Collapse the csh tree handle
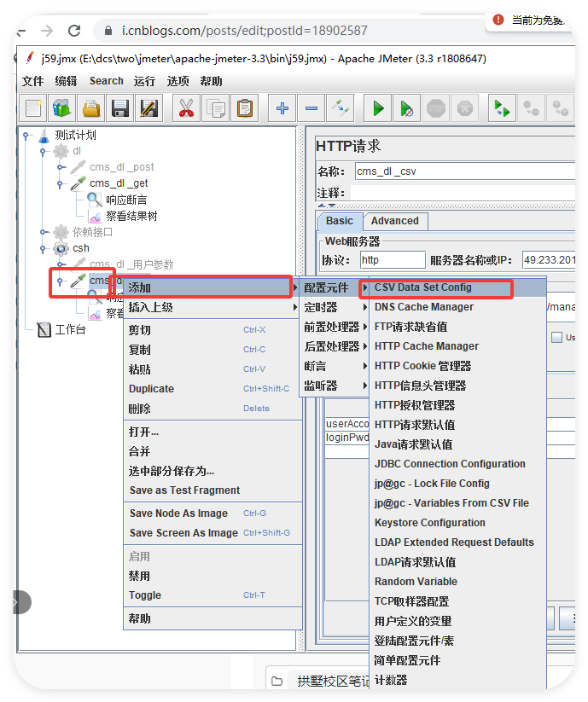The image size is (588, 702). pyautogui.click(x=43, y=248)
